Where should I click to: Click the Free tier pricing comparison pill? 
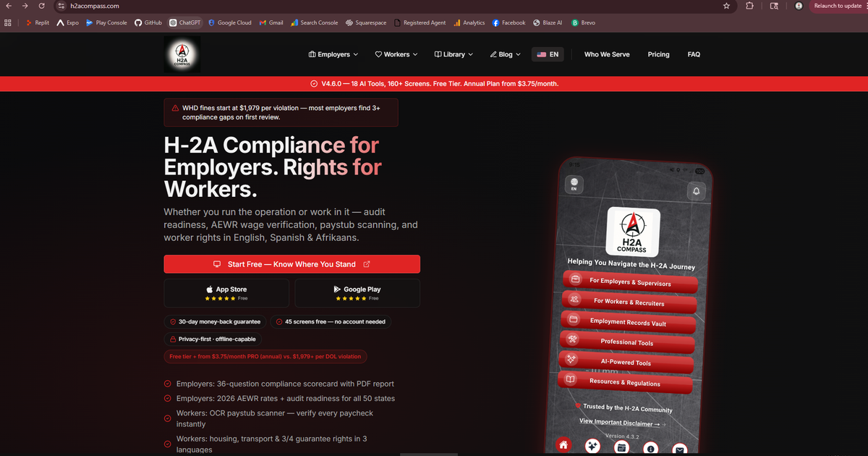(x=265, y=356)
